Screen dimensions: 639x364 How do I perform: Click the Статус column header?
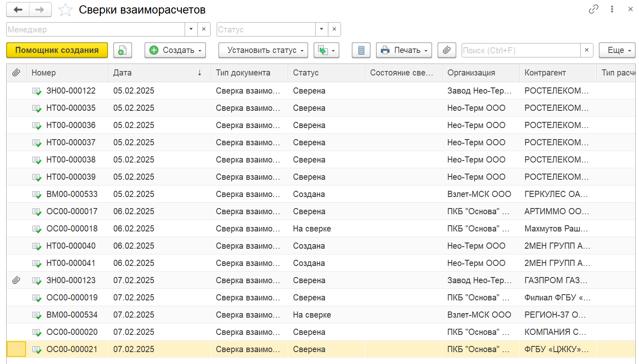326,73
